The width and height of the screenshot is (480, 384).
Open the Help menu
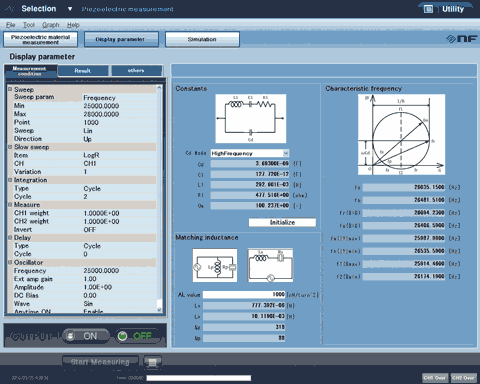coord(73,25)
